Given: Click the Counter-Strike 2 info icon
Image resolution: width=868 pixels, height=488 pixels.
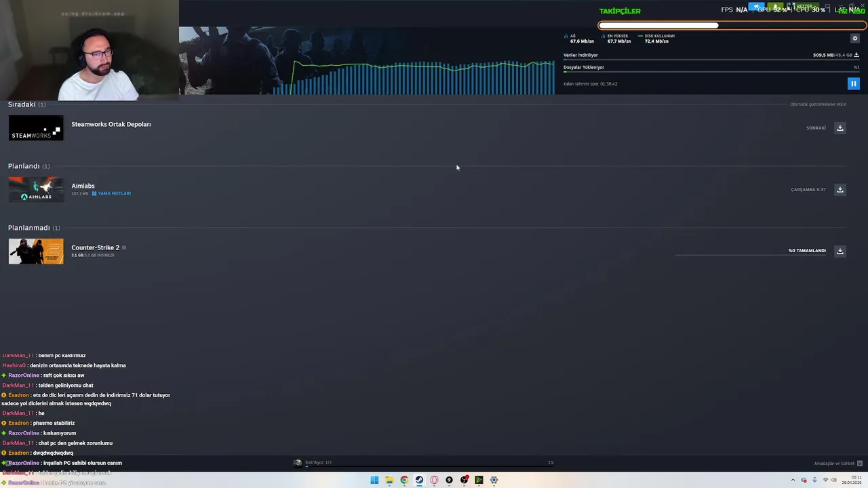Looking at the screenshot, I should [123, 247].
